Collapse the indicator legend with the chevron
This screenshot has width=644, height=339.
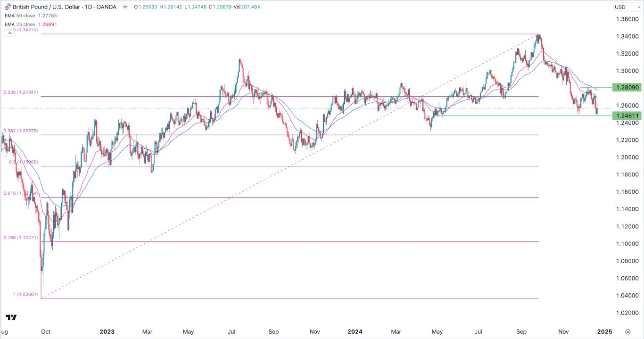[x=9, y=33]
